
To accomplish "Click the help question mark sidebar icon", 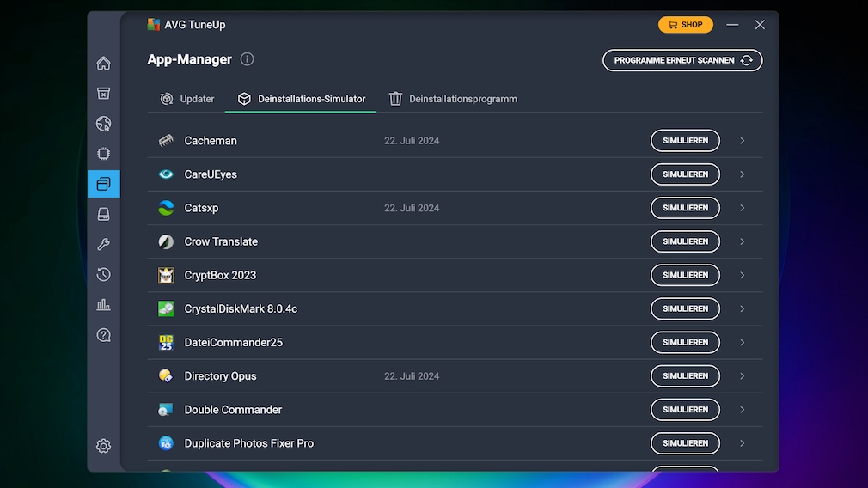I will pyautogui.click(x=103, y=335).
